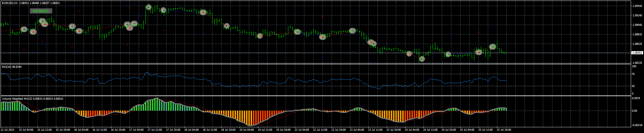Click the green VW MACD button

(41, 11)
